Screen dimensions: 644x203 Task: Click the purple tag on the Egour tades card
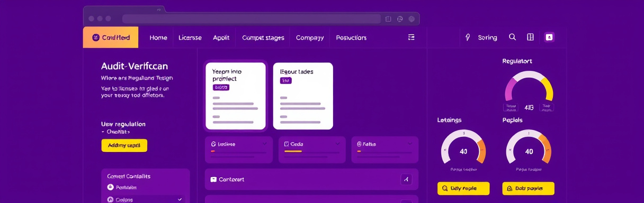(x=286, y=81)
